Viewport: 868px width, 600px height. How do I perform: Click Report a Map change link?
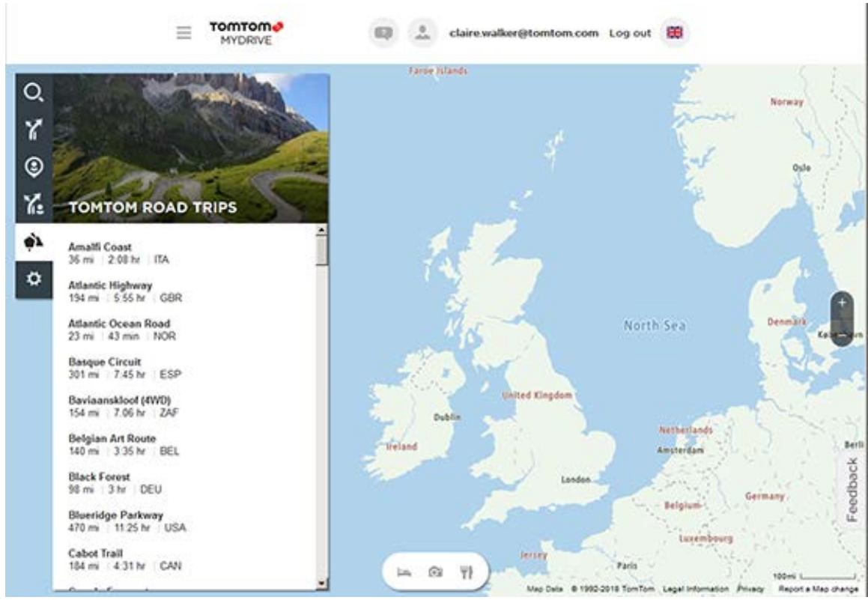[818, 589]
